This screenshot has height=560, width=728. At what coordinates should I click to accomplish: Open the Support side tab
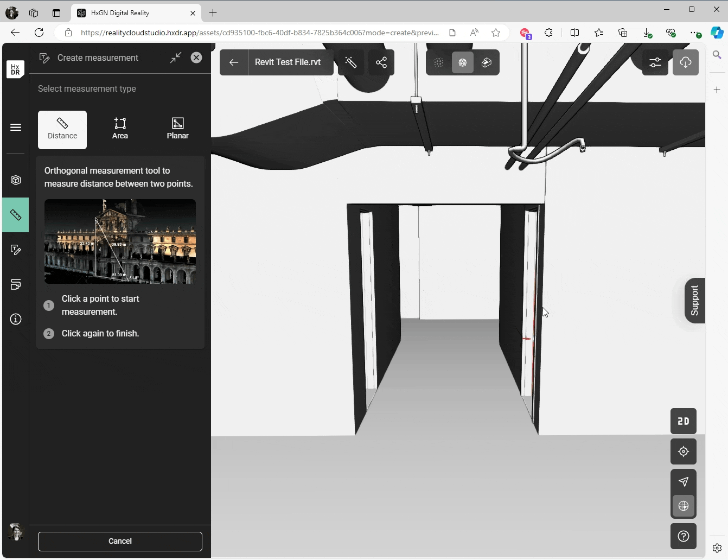tap(694, 301)
